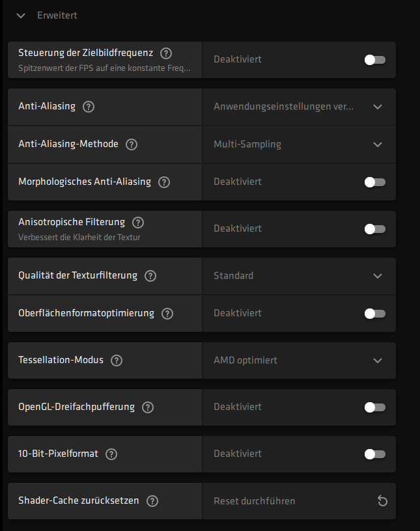
Task: Expand the Multi-Sampling method dropdown
Action: pos(298,144)
